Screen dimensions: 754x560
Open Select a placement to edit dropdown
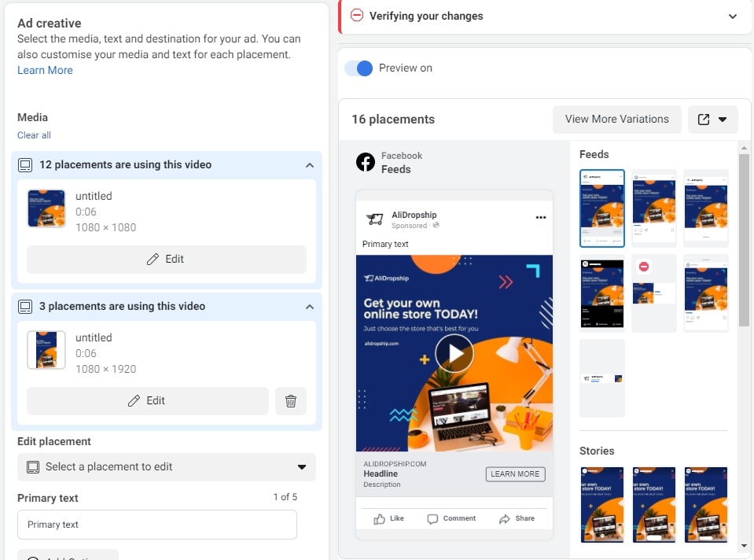click(x=167, y=467)
